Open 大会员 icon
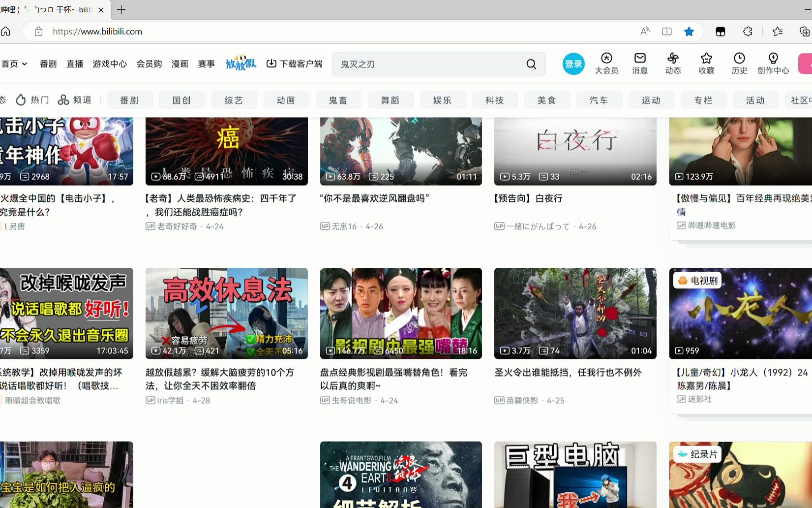The width and height of the screenshot is (812, 508). (x=606, y=63)
